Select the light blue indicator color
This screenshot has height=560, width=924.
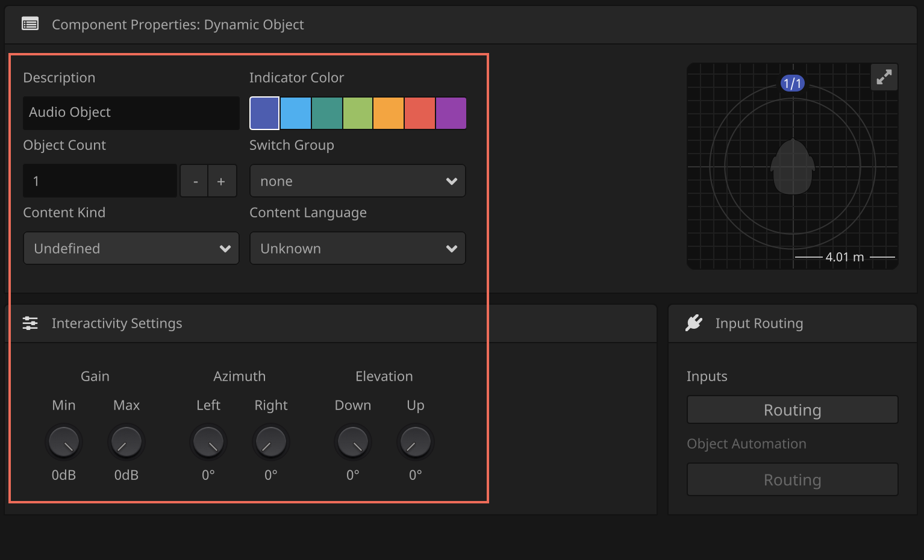click(x=296, y=113)
